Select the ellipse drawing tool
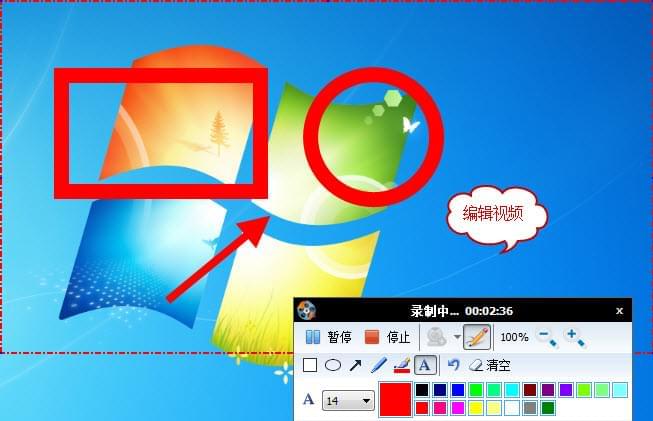Viewport: 653px width, 421px height. point(332,365)
